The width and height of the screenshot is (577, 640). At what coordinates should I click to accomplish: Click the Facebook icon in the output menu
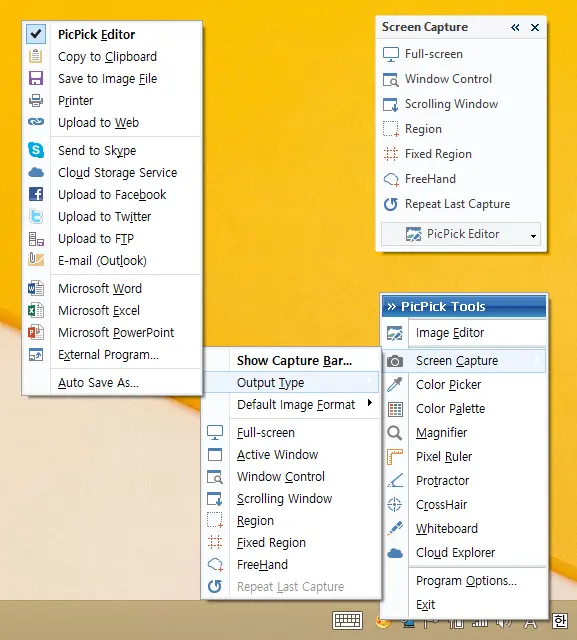tap(36, 194)
